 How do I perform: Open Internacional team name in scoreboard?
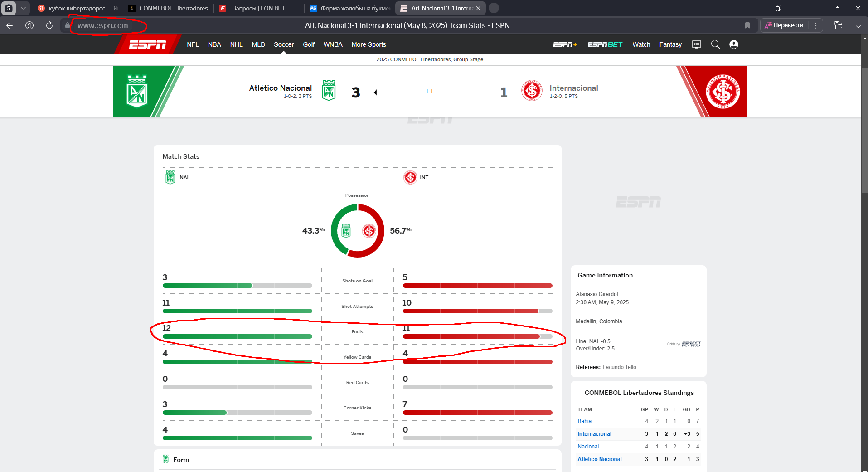coord(574,88)
